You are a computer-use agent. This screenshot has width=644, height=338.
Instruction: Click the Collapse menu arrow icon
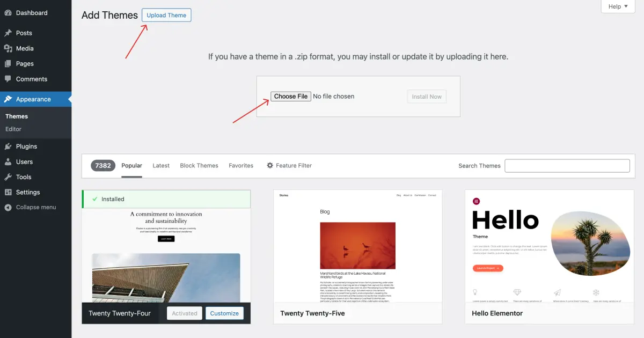[x=8, y=207]
